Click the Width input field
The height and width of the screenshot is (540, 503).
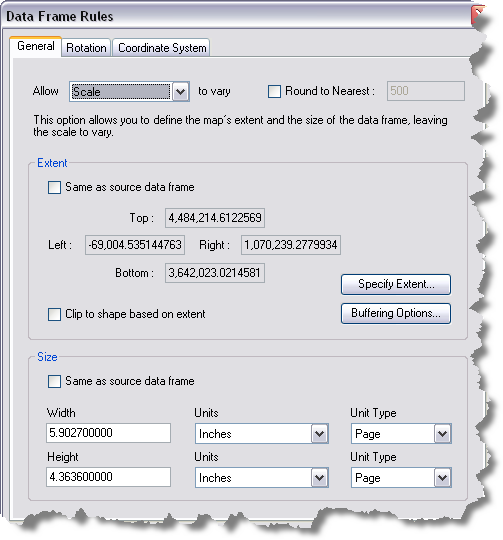pos(108,433)
